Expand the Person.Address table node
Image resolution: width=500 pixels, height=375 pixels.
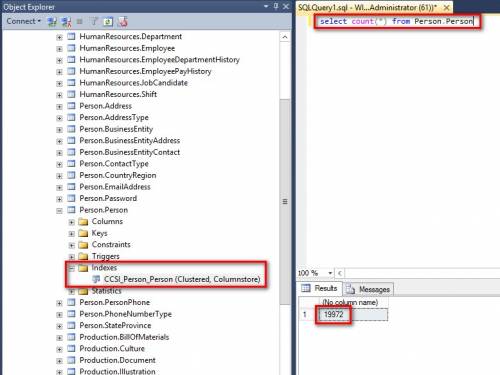tap(59, 106)
